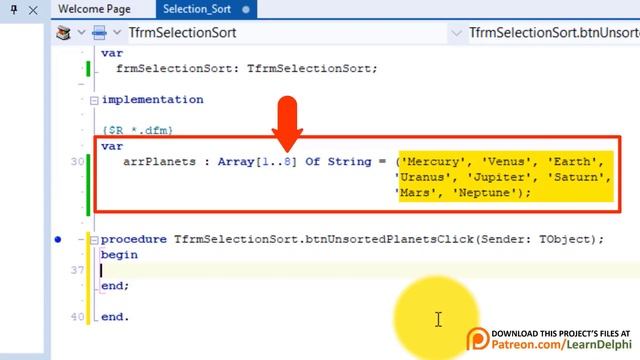
Task: Click the 'Array[1..8]' declaration text
Action: 257,162
